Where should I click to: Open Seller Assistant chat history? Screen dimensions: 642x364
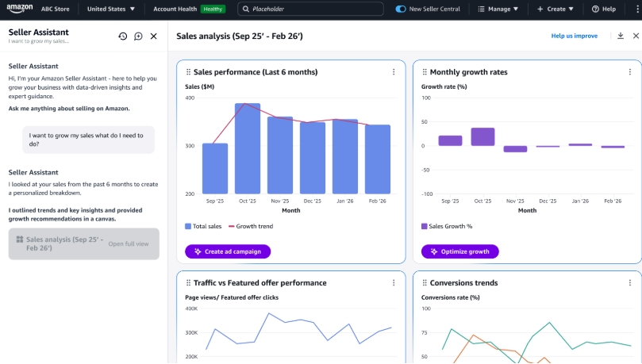pos(123,36)
